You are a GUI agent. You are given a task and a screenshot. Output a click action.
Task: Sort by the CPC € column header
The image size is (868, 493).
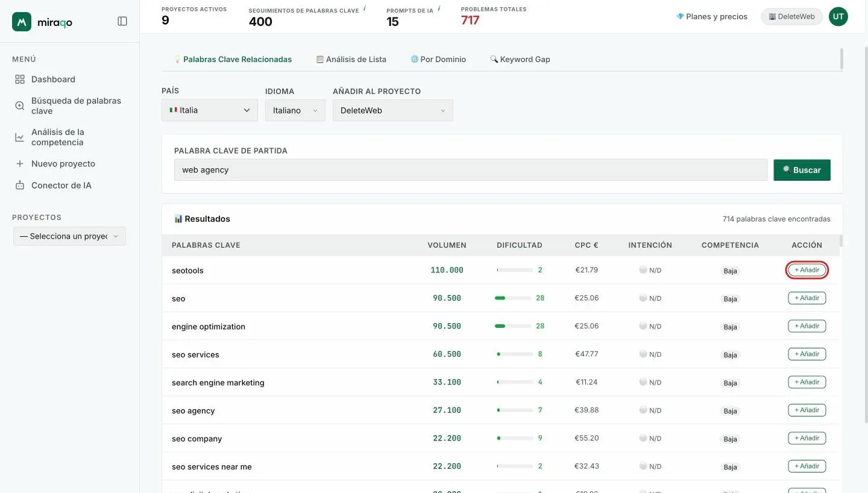pyautogui.click(x=587, y=245)
